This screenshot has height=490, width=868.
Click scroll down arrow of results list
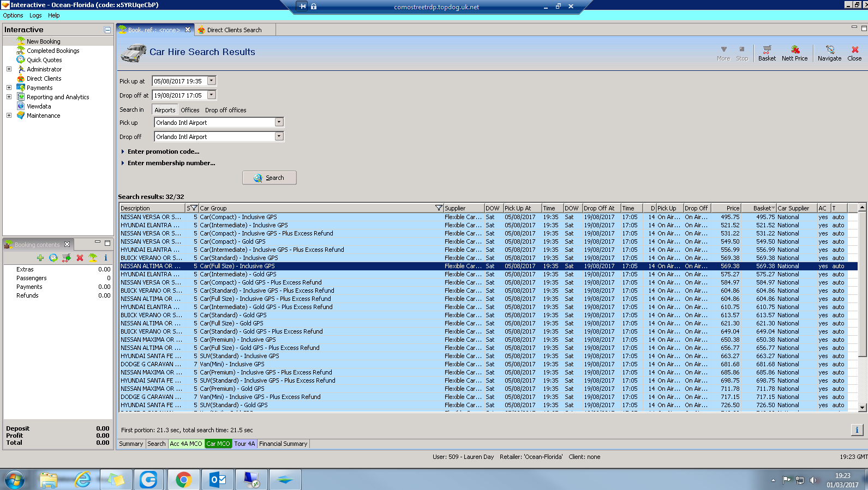pos(863,407)
